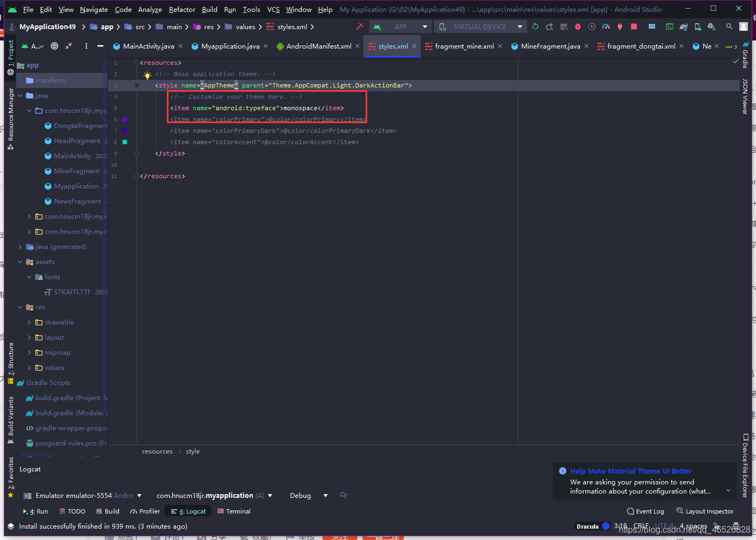The image size is (756, 540).
Task: Click the Apply Code Changes icon
Action: pyautogui.click(x=564, y=26)
